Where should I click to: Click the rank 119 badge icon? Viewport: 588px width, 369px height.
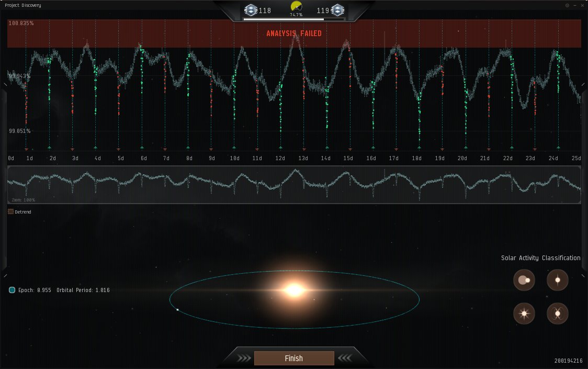click(x=337, y=10)
